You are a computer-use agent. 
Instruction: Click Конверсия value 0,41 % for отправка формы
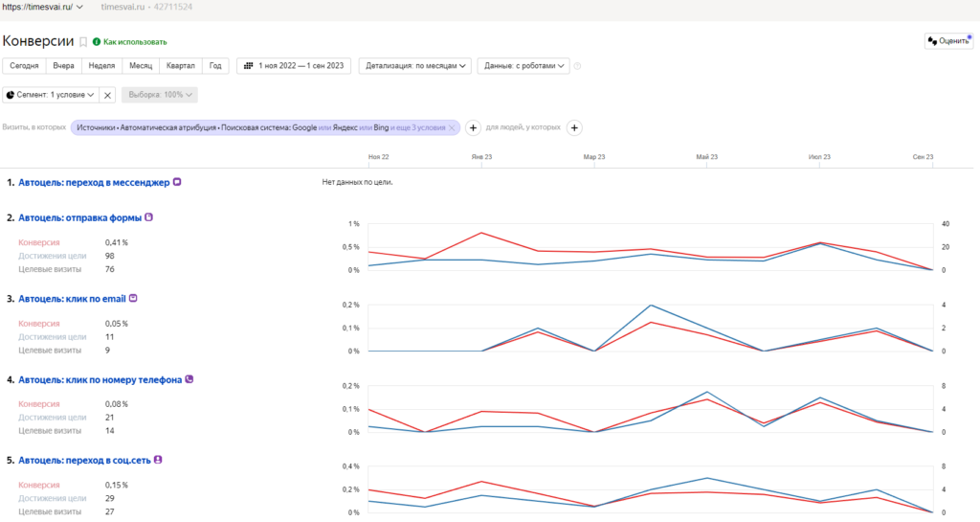pos(116,242)
